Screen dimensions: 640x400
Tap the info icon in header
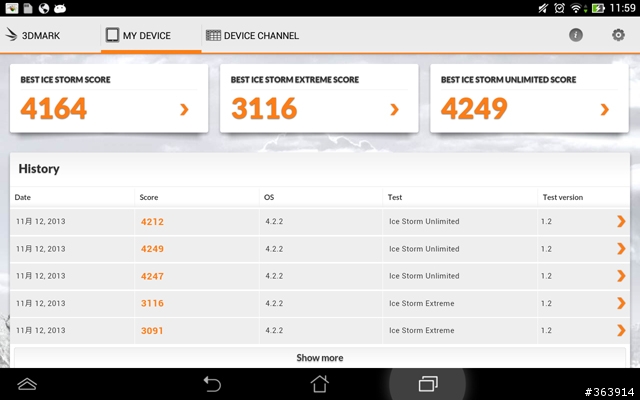pyautogui.click(x=576, y=35)
